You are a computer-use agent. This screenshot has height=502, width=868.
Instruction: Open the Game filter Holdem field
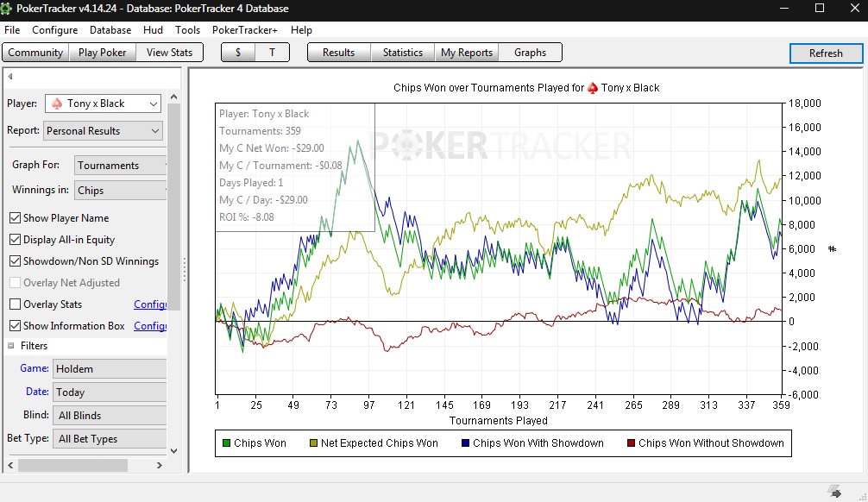click(110, 369)
